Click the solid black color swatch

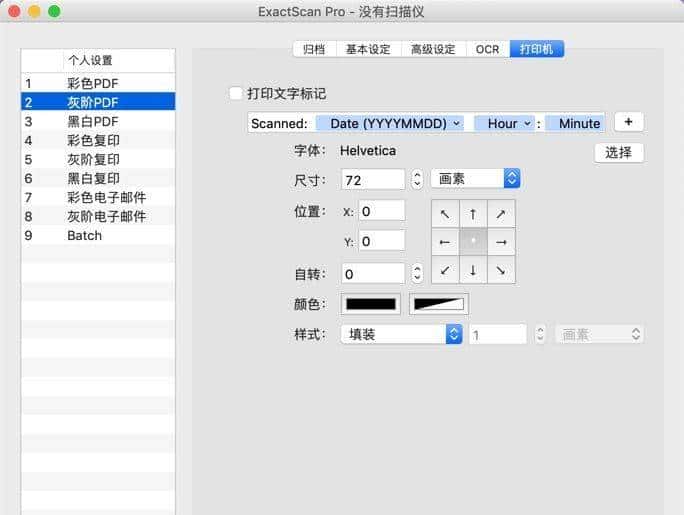click(x=371, y=304)
